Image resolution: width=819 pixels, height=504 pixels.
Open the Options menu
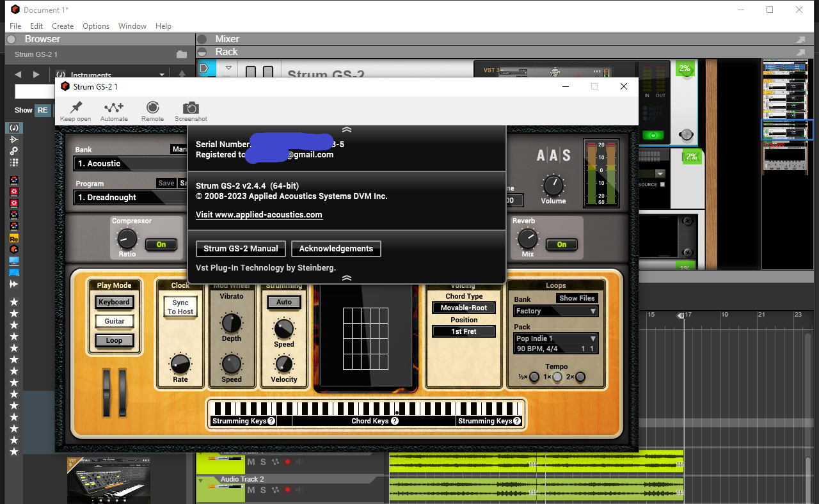[x=96, y=26]
